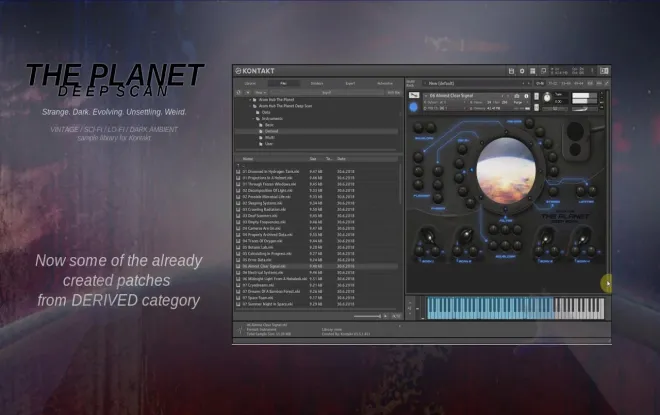This screenshot has width=660, height=415.
Task: Click the up-directory arrow atop the file list
Action: click(238, 165)
